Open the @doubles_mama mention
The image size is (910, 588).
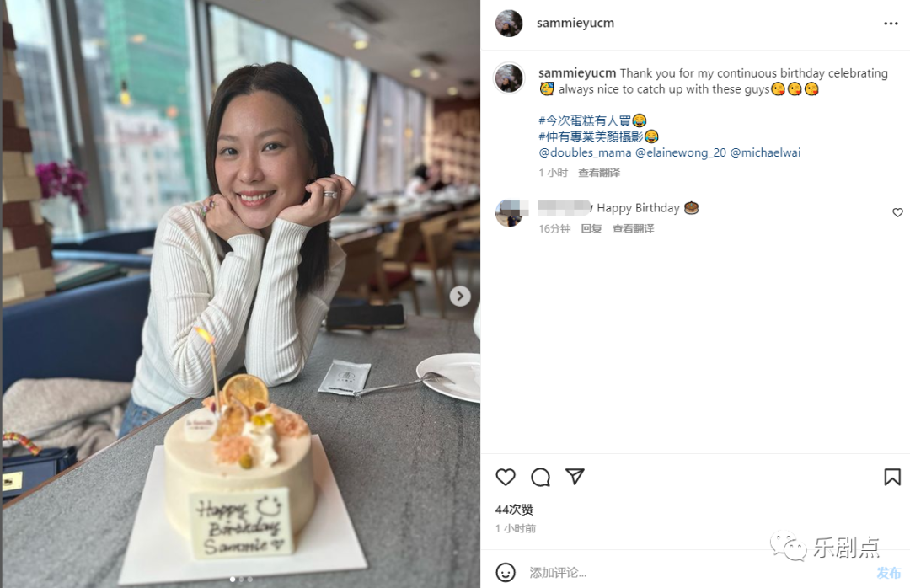585,152
